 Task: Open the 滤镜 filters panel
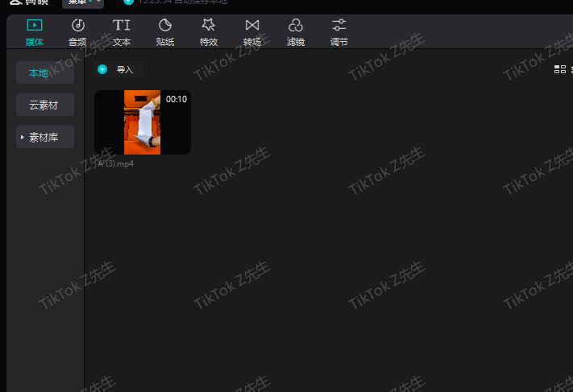pos(296,32)
